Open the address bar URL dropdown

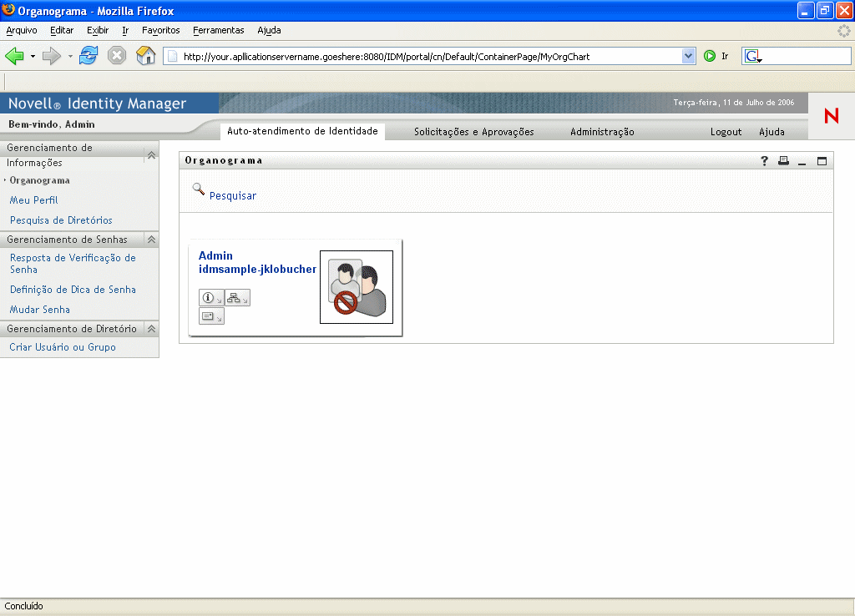tap(688, 56)
